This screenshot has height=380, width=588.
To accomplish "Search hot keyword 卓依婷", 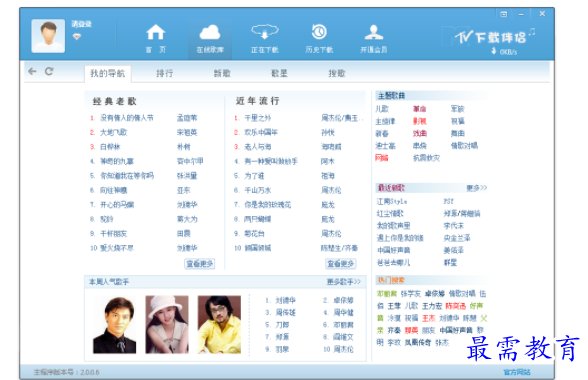I will 435,293.
